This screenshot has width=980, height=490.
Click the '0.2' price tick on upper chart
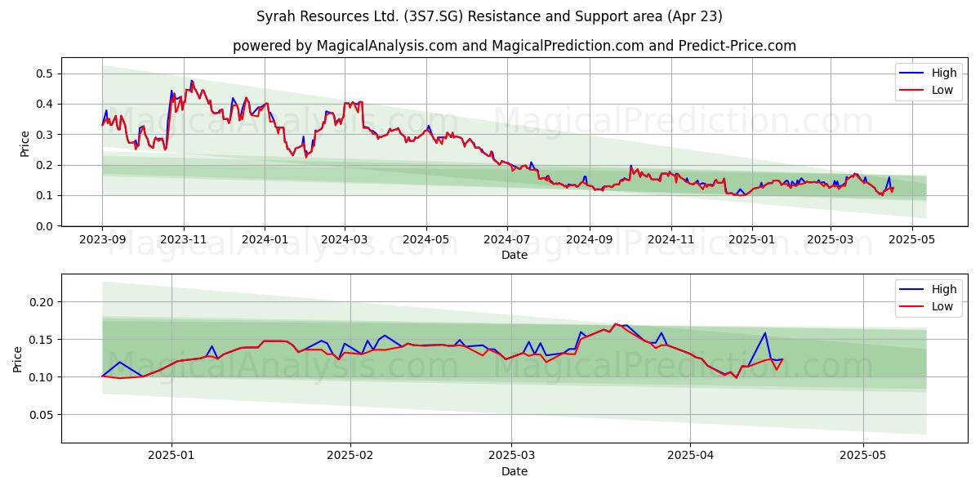coord(46,165)
